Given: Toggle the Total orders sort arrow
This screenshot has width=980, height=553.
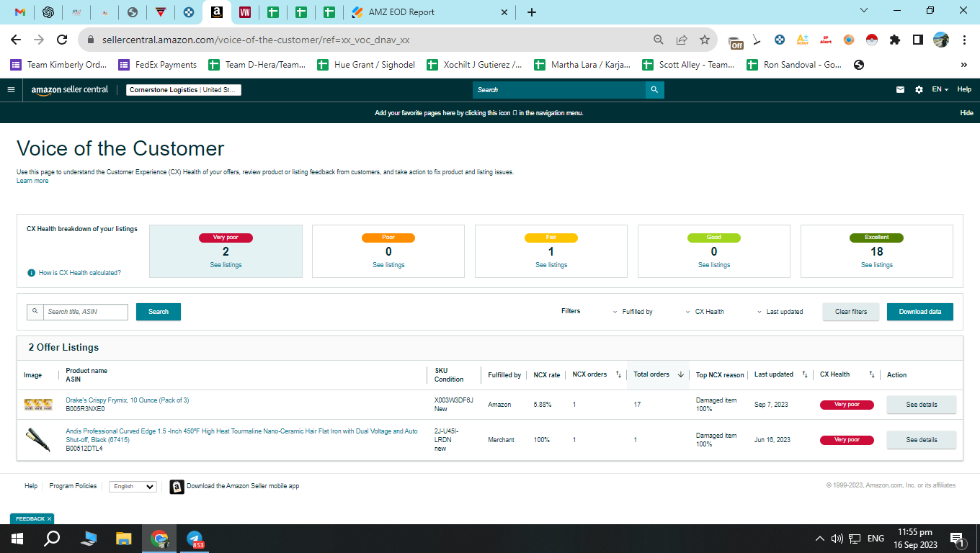Looking at the screenshot, I should 680,374.
